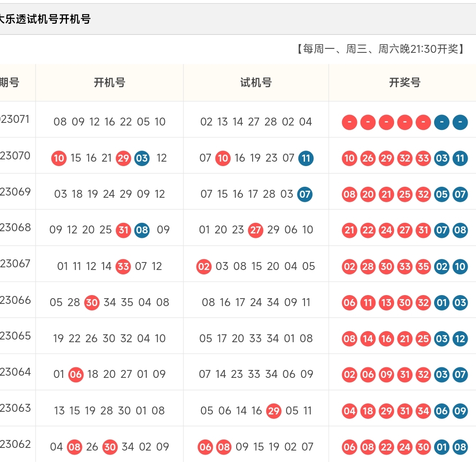Click the last blue placeholder ball in row 23071
476x462 pixels.
[x=460, y=122]
